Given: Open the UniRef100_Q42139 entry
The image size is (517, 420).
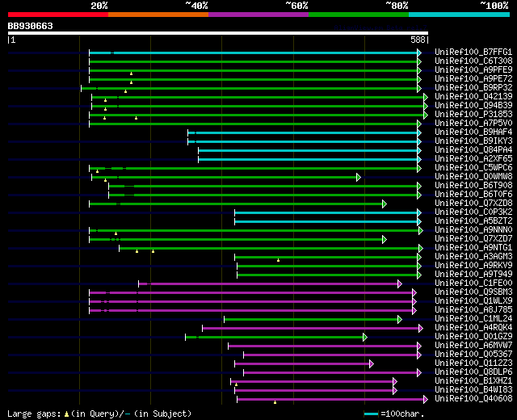Looking at the screenshot, I should click(x=473, y=97).
